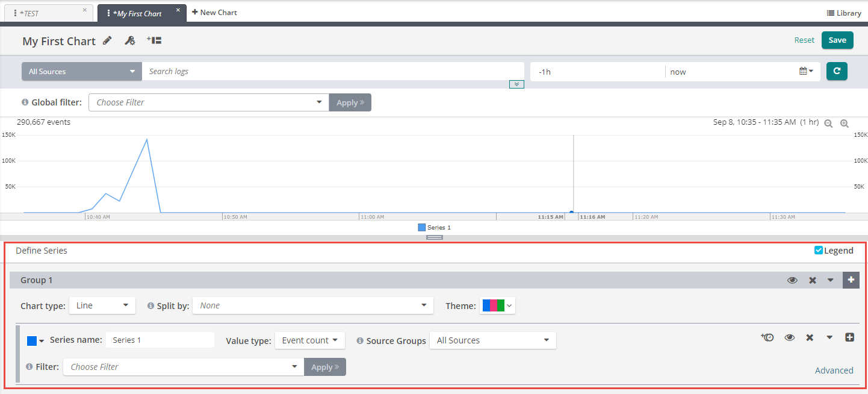This screenshot has height=394, width=868.
Task: Open the Series 1 color swatch picker
Action: 36,341
